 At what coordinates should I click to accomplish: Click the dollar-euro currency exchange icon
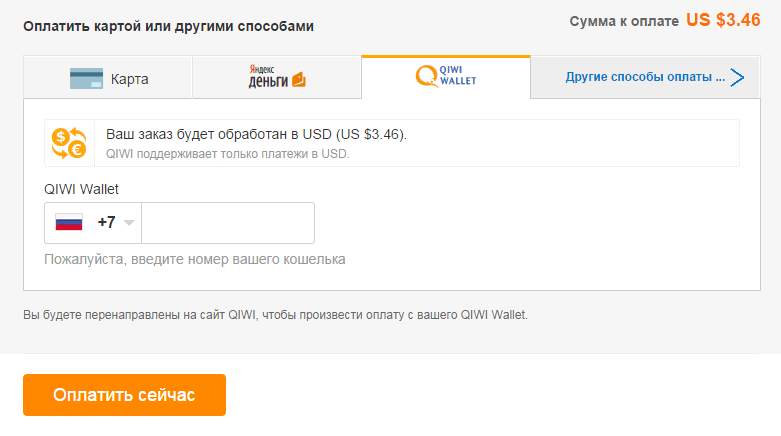(69, 143)
